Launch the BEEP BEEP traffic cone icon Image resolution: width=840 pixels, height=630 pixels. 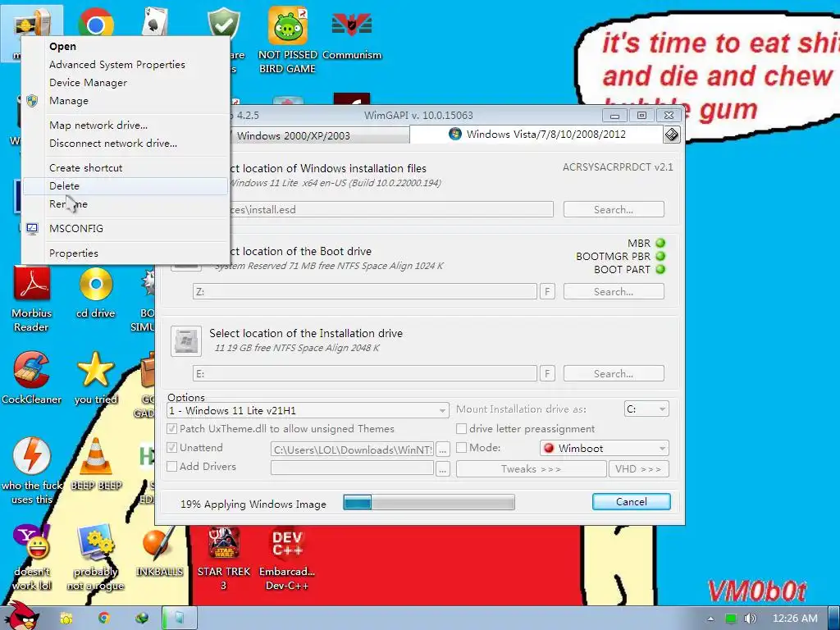(96, 456)
